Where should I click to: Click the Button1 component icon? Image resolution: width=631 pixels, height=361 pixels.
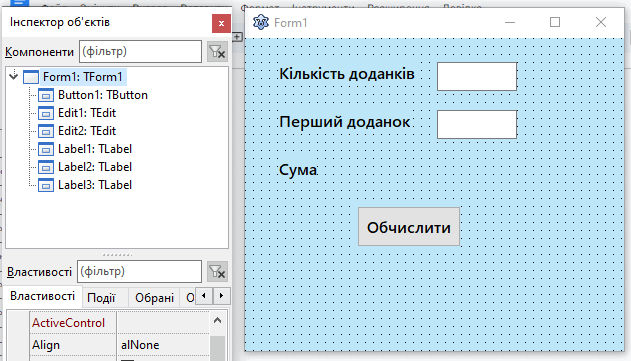pyautogui.click(x=46, y=95)
